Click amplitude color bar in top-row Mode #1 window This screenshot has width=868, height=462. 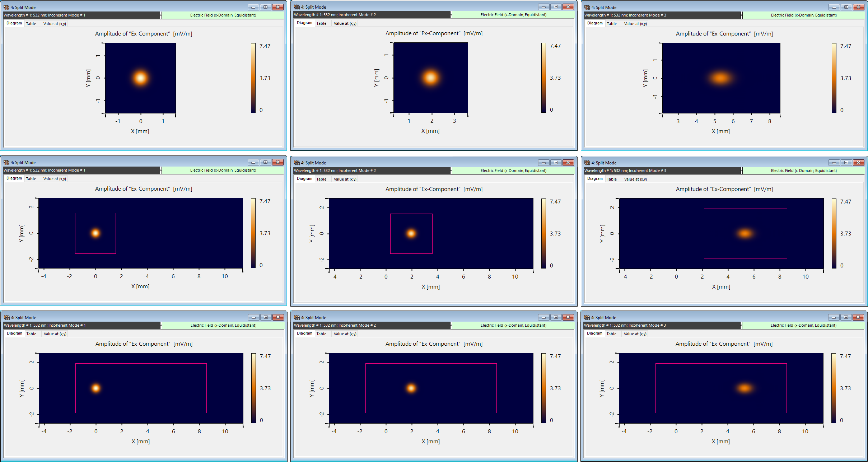[x=253, y=78]
